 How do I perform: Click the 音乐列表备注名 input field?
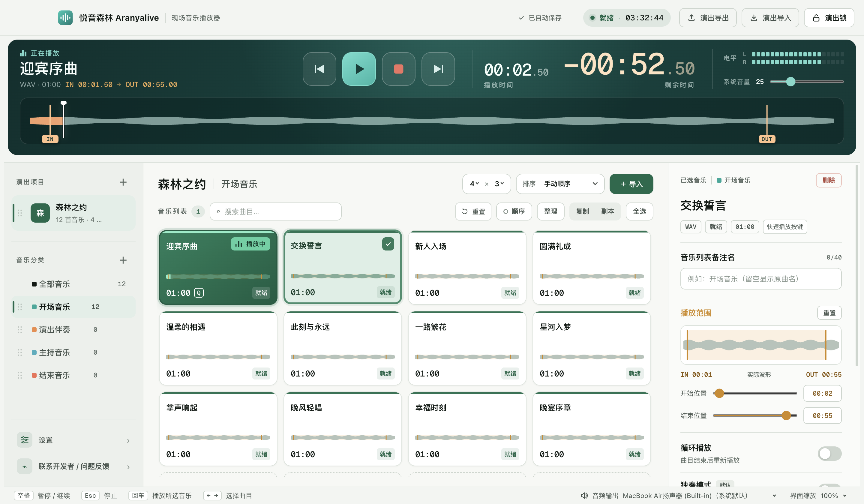pos(760,279)
